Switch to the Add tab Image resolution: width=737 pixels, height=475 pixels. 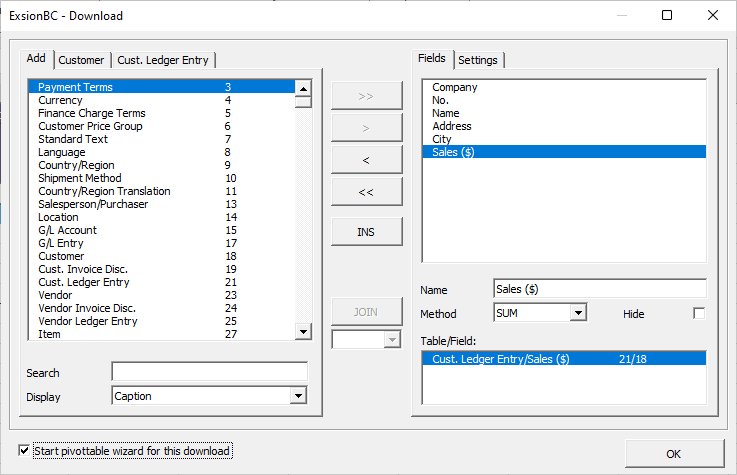pos(36,59)
